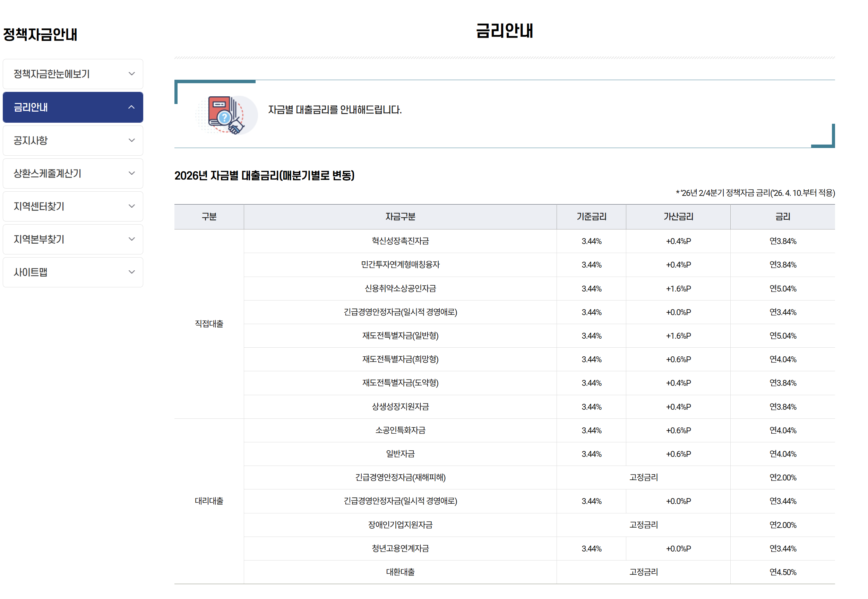Open 사이트맵 sidebar entry
868x599 pixels.
pyautogui.click(x=31, y=272)
